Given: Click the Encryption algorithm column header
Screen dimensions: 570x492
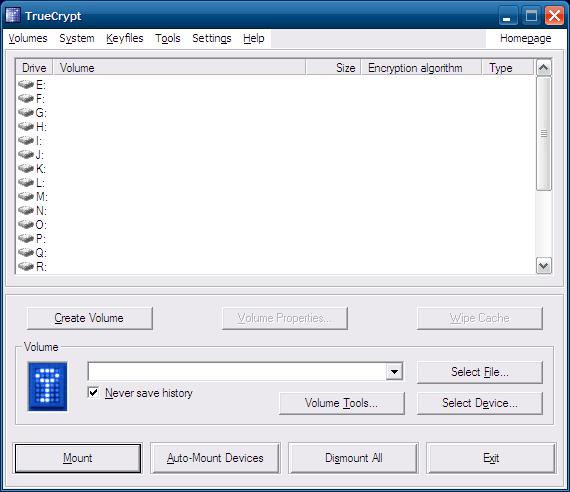Looking at the screenshot, I should tap(422, 68).
